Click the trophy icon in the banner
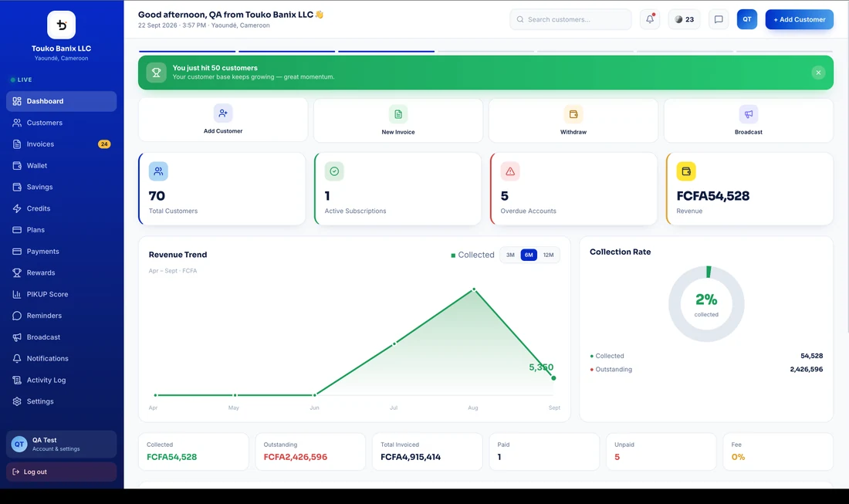The image size is (849, 504). pos(156,73)
